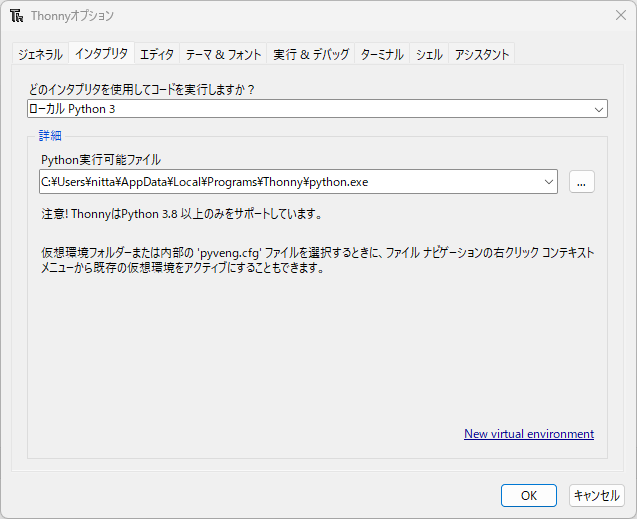
Task: Open the アシスタント tab
Action: pyautogui.click(x=482, y=54)
